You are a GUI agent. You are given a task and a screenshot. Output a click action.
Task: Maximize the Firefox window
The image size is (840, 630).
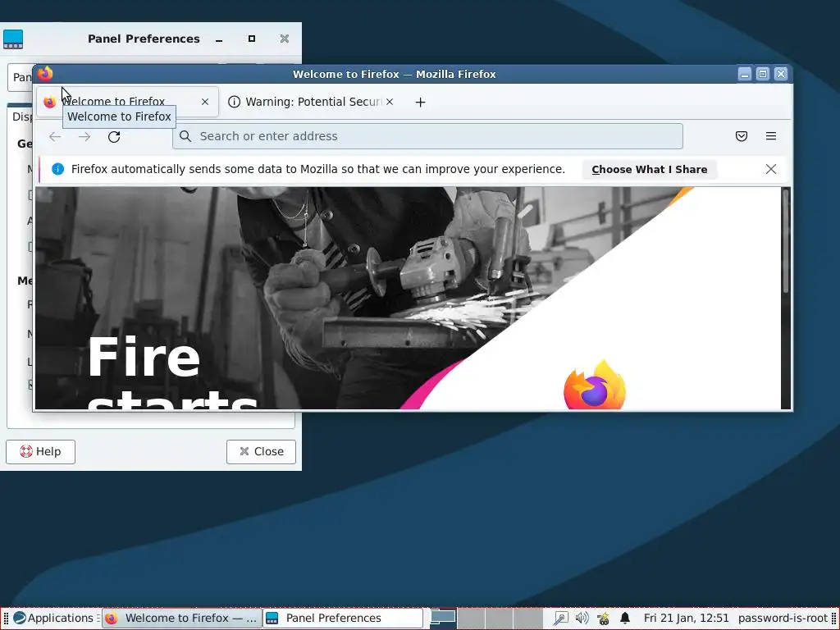coord(763,74)
